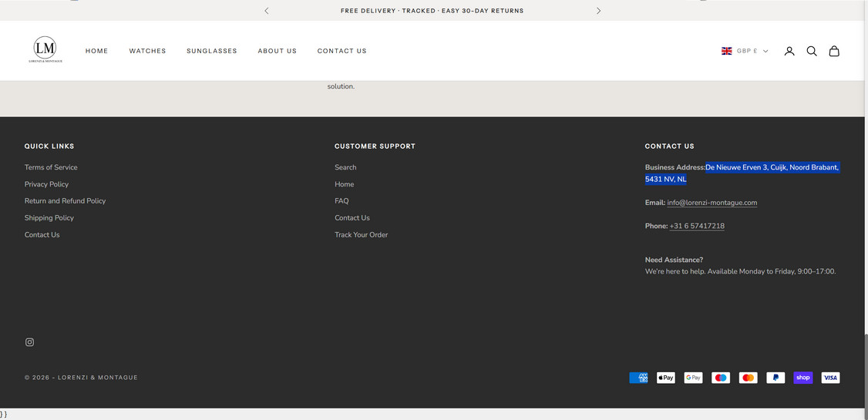Click the © 2026 Lorenzi & Montague copyright
Viewport: 868px width, 420px height.
tap(81, 378)
